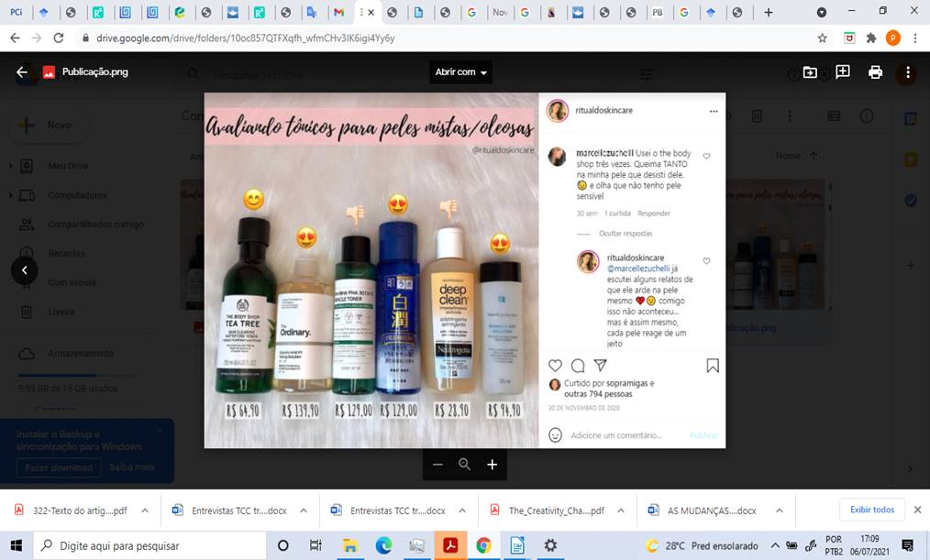Viewport: 930px width, 560px height.
Task: Click the add to My Drive icon
Action: pyautogui.click(x=810, y=72)
